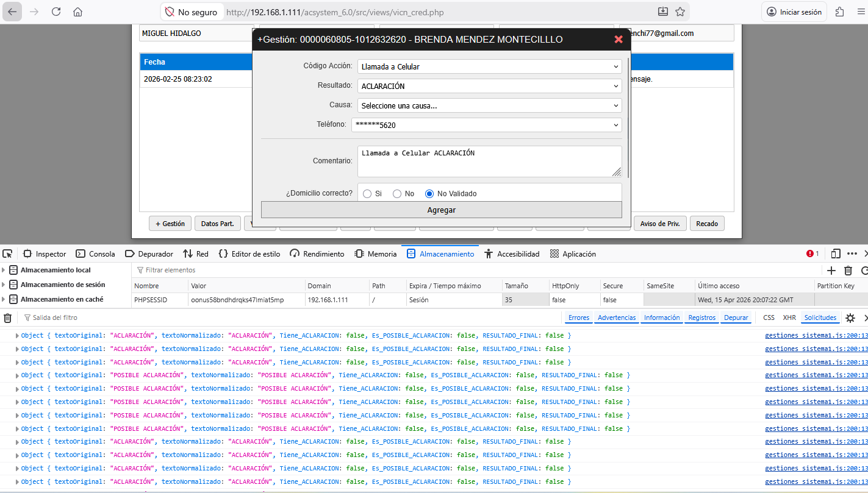Toggle the Registros console filter
The image size is (868, 493).
(702, 317)
